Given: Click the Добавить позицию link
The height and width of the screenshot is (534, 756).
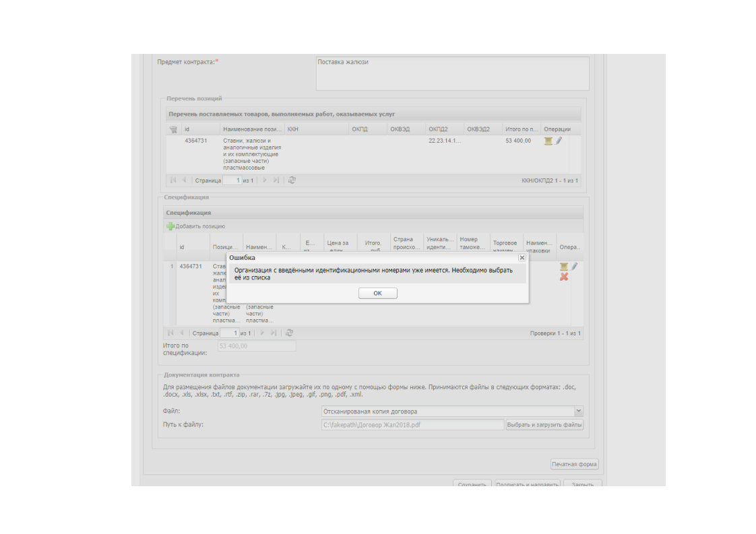Looking at the screenshot, I should click(200, 226).
